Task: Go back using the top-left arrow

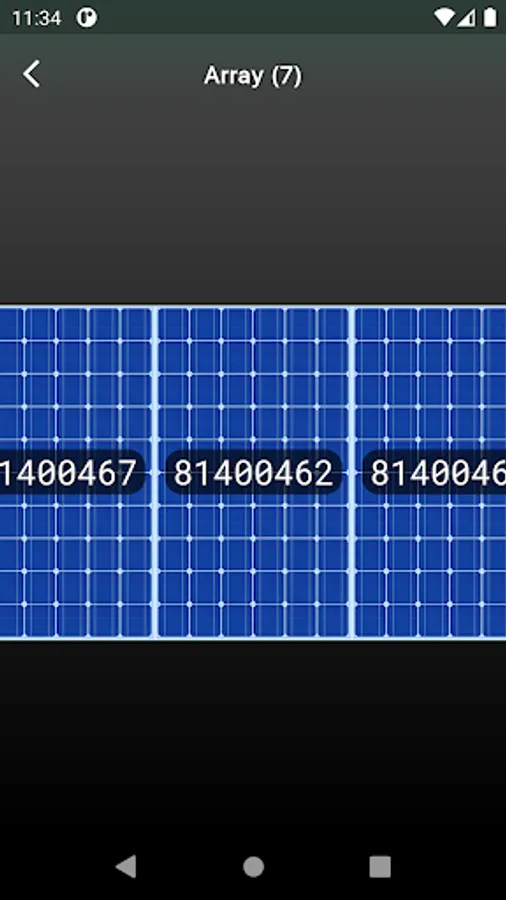Action: coord(32,75)
